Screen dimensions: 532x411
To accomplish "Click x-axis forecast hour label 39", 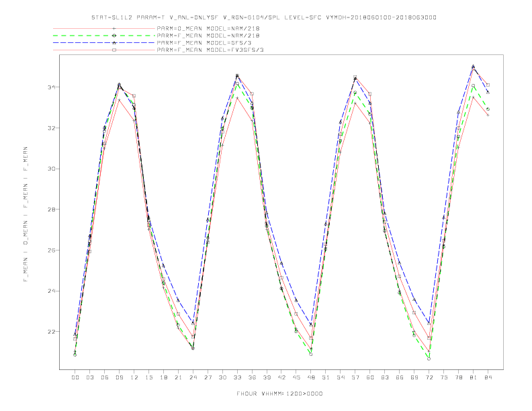I will (267, 377).
